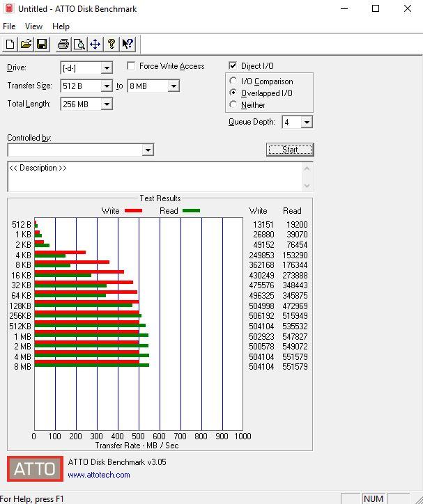Screen dimensions: 423x504
Task: Enable Force Write Access checkbox
Action: coord(131,66)
